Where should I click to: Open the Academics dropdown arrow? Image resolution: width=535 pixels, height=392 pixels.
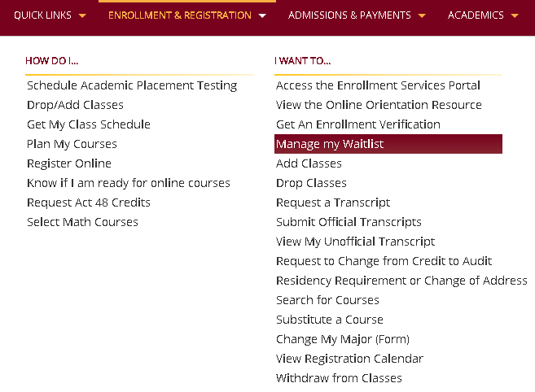515,15
